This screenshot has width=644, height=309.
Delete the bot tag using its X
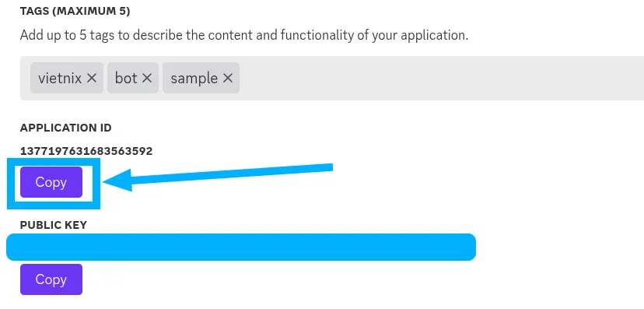point(147,78)
